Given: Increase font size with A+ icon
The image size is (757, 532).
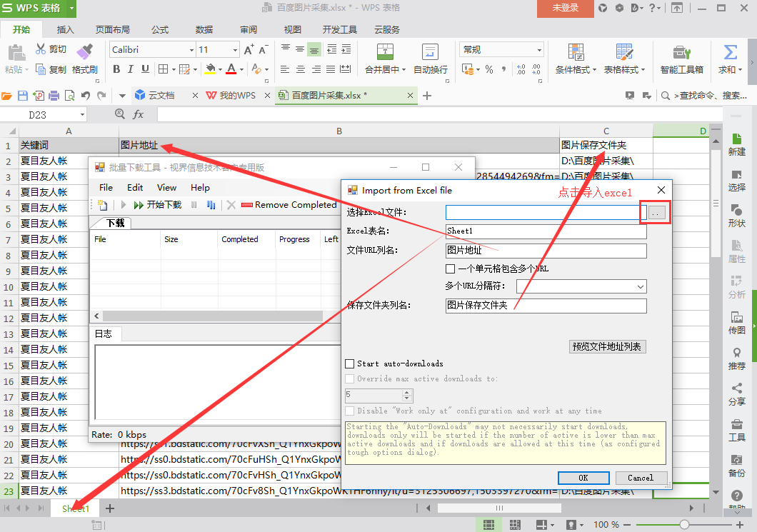Looking at the screenshot, I should point(249,50).
